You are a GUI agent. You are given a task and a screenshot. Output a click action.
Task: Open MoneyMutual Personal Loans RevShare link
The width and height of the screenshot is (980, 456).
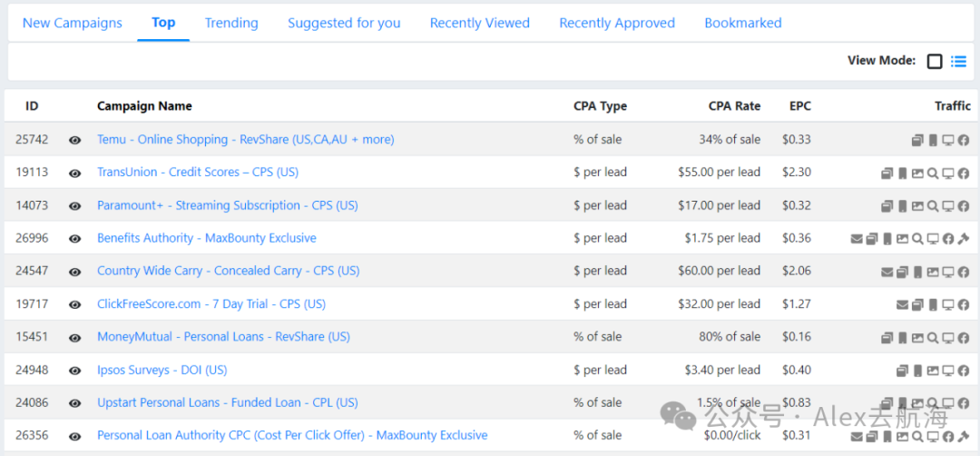click(223, 336)
